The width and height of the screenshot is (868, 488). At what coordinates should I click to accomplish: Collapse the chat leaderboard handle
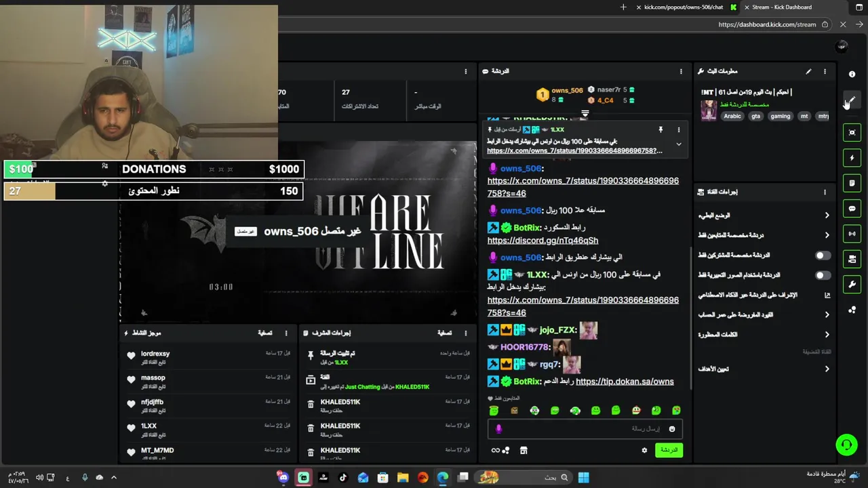point(585,113)
